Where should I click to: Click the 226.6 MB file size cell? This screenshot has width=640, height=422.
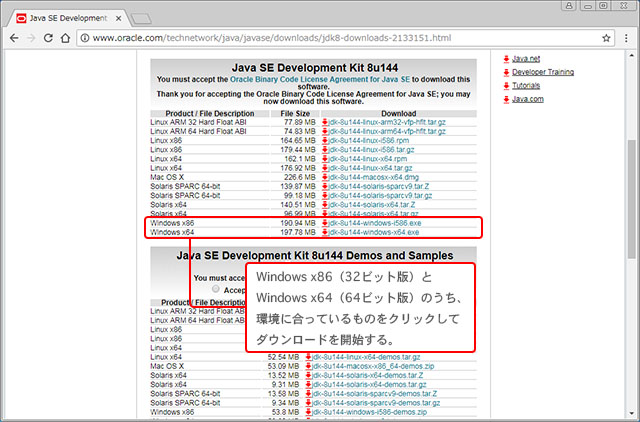pyautogui.click(x=300, y=177)
